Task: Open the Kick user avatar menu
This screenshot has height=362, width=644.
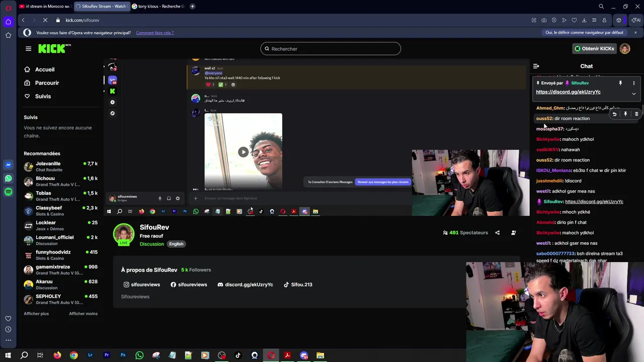Action: point(625,49)
